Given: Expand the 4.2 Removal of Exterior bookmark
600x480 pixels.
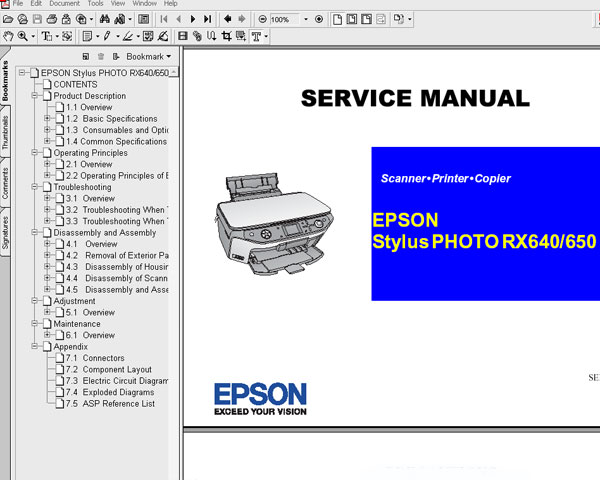Looking at the screenshot, I should coord(47,255).
